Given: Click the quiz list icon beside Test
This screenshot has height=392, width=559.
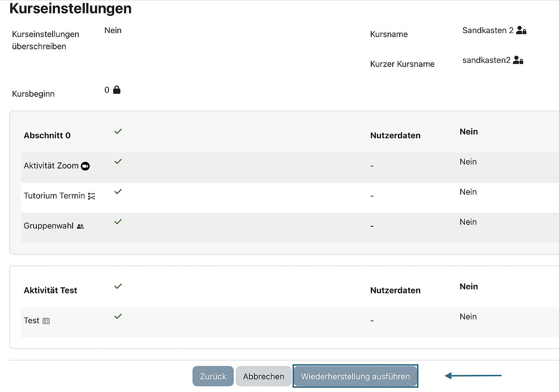Looking at the screenshot, I should click(x=46, y=321).
